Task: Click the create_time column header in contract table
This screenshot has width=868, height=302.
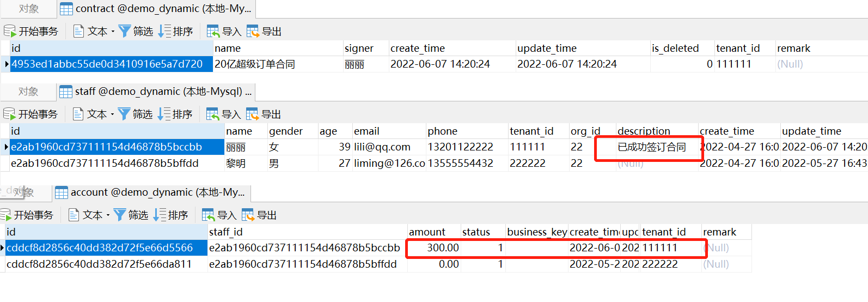Action: (418, 49)
